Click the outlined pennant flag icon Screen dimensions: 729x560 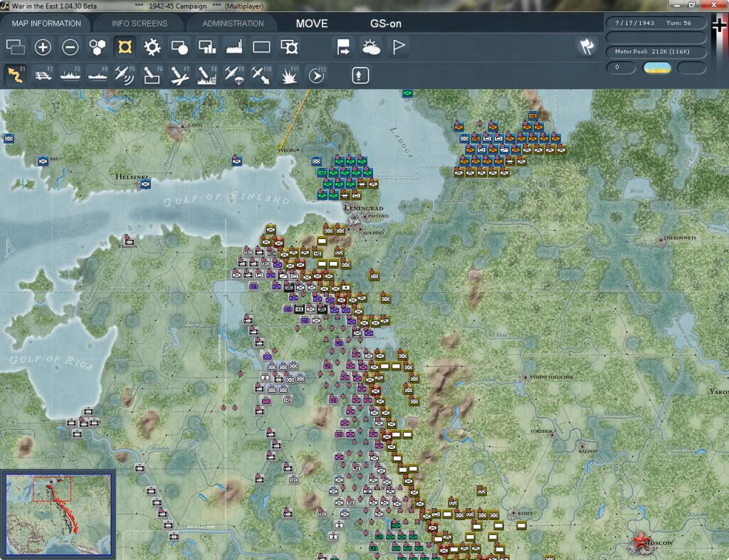(x=399, y=47)
